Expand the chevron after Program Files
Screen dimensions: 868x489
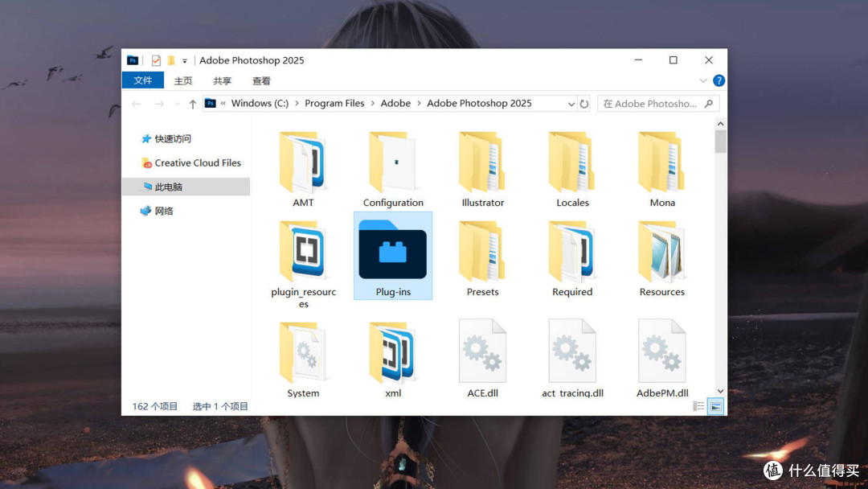point(373,103)
